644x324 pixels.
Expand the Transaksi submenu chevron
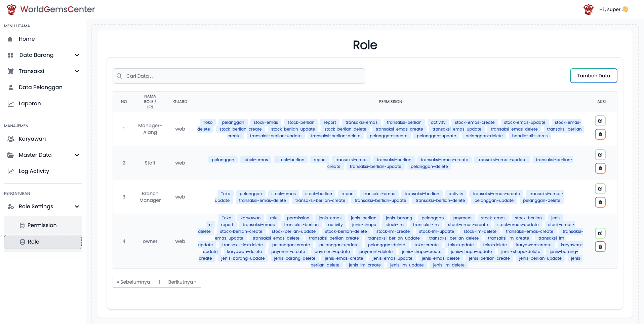click(77, 71)
